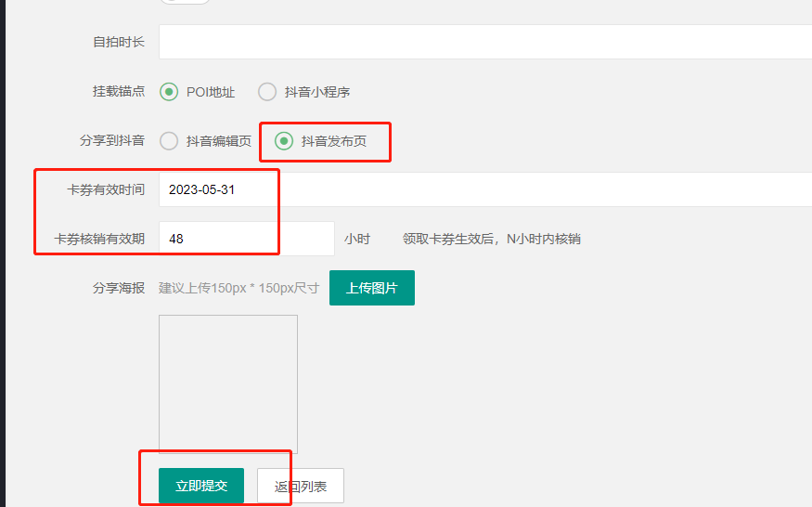Click the 分享到抖音 label
This screenshot has width=812, height=507.
(x=112, y=140)
